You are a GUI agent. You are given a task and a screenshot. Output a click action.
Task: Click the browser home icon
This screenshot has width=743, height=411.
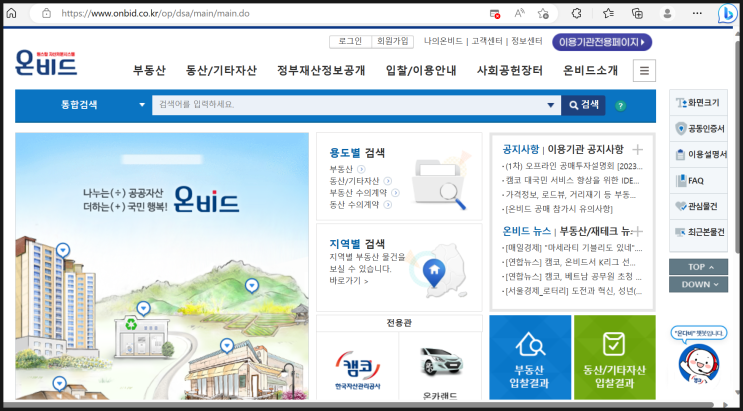(11, 13)
